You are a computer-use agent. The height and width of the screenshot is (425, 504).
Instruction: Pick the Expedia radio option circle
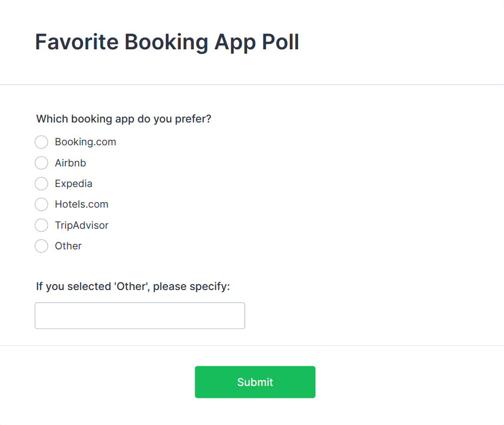point(41,184)
